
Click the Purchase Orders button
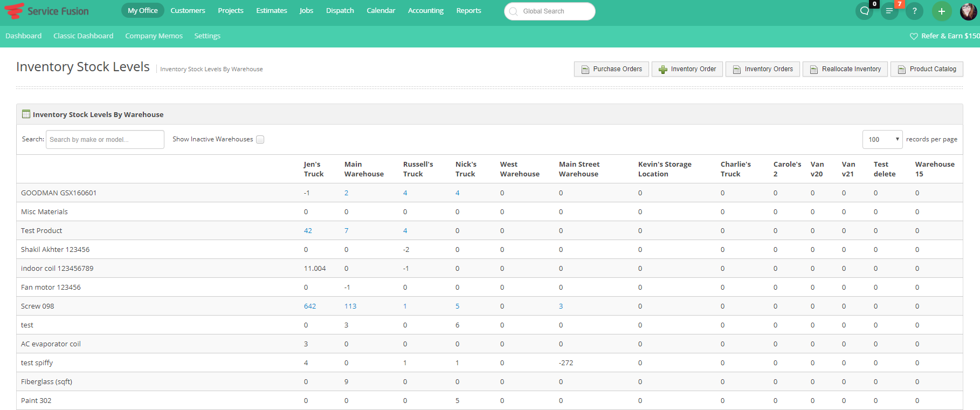[611, 69]
